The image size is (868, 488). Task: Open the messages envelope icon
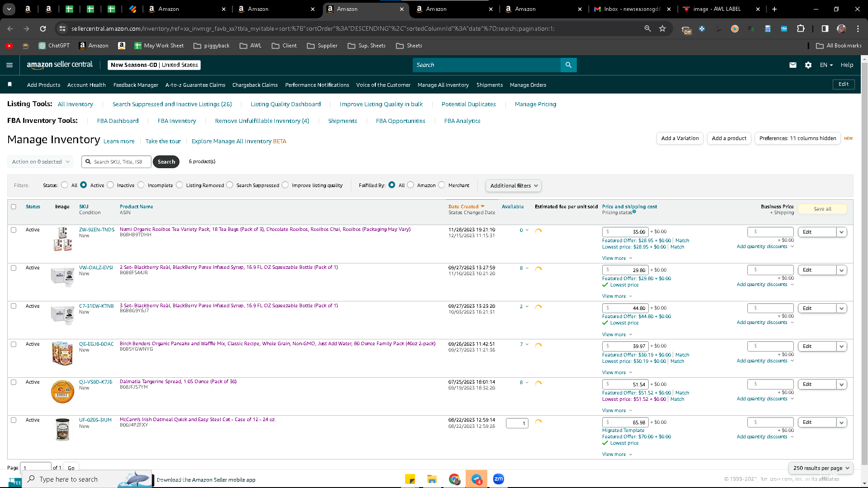click(x=793, y=65)
